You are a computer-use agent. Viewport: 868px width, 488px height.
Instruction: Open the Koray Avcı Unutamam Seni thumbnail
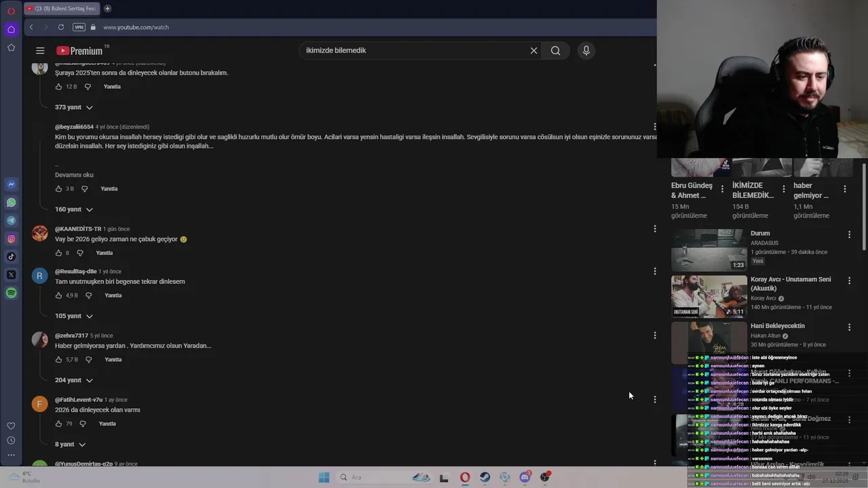(709, 296)
